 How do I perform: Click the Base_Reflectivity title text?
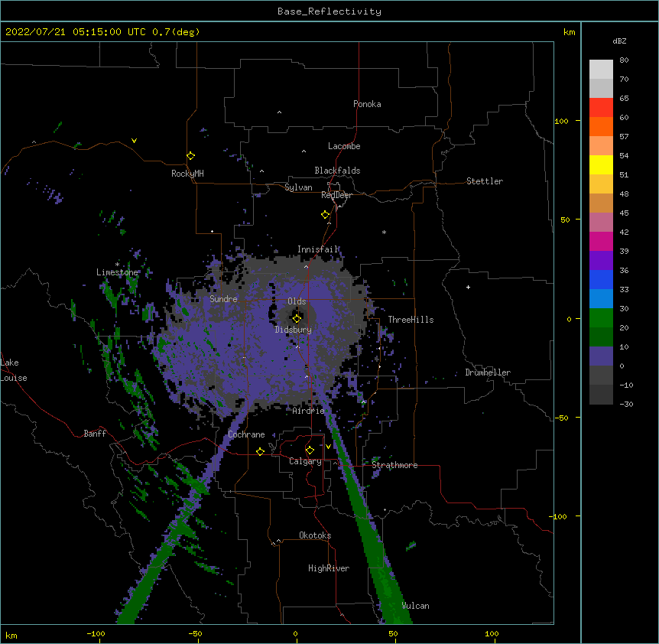[x=329, y=11]
